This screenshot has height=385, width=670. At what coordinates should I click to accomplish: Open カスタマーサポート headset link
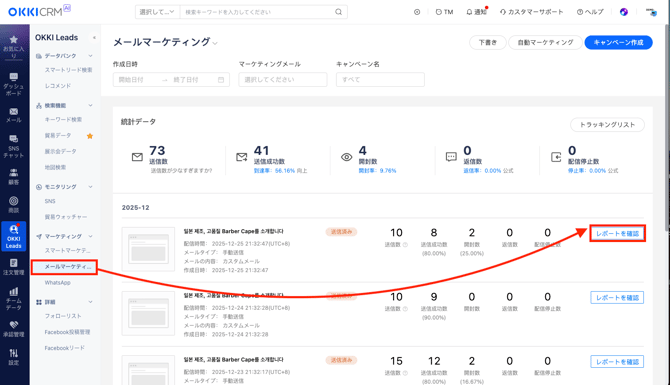pos(532,12)
